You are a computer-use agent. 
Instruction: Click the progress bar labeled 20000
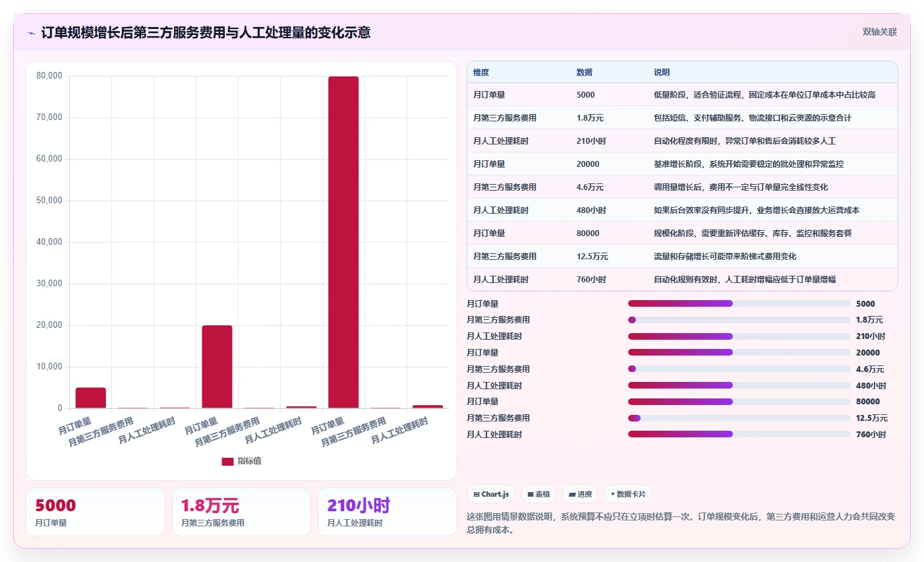point(739,353)
